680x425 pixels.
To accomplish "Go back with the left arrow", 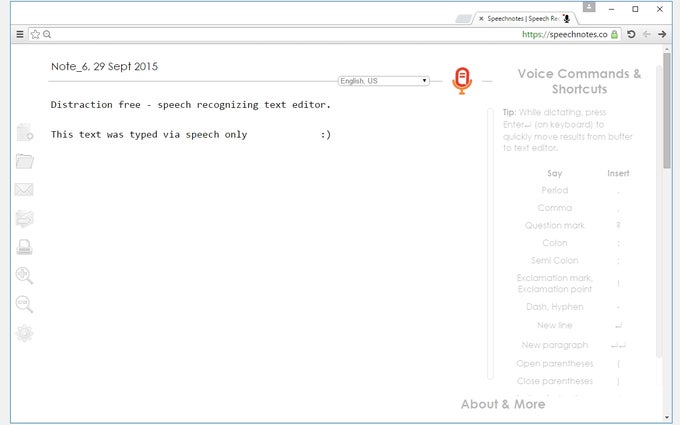I will (647, 34).
